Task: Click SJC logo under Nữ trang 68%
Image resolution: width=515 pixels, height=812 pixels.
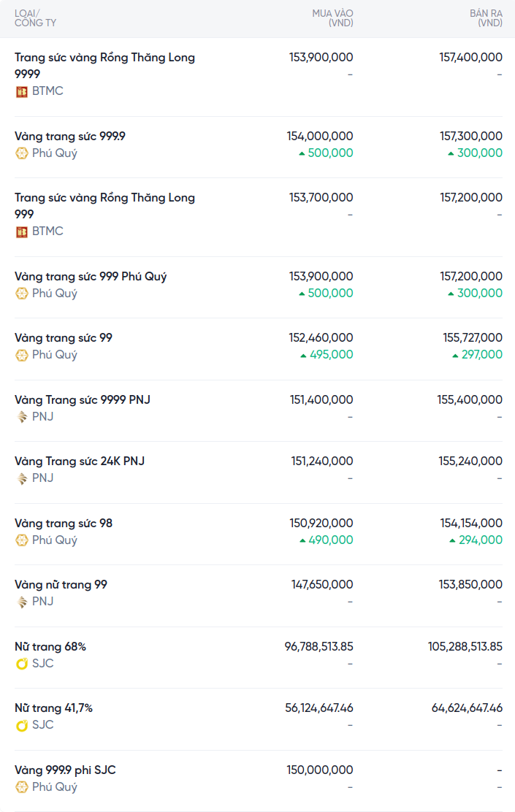Action: pos(22,664)
